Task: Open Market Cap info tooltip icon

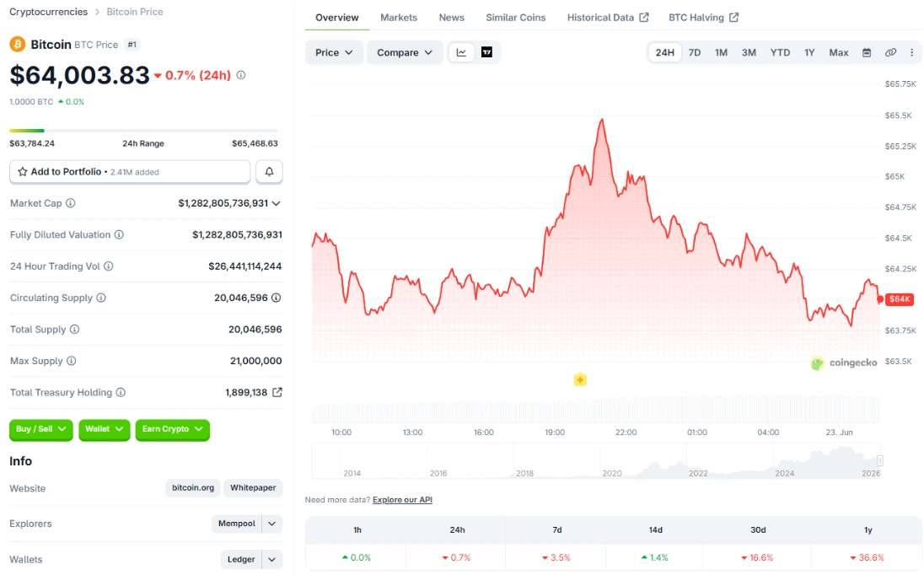Action: (x=71, y=203)
